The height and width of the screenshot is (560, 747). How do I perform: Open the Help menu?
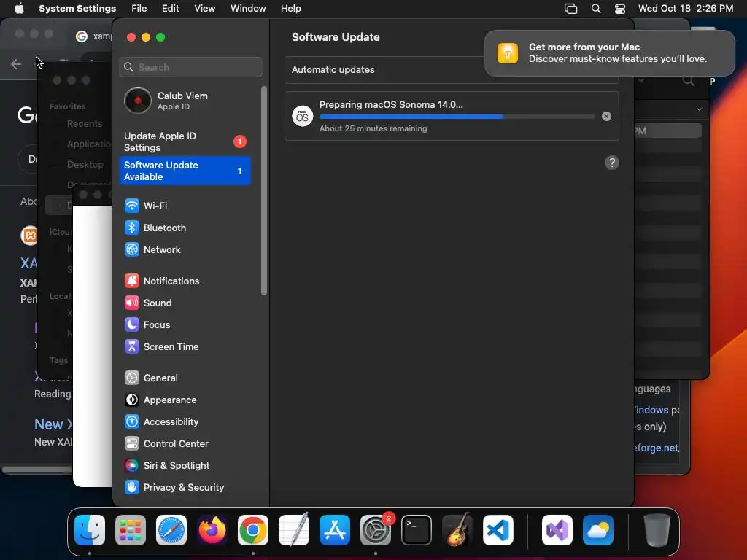pyautogui.click(x=290, y=9)
